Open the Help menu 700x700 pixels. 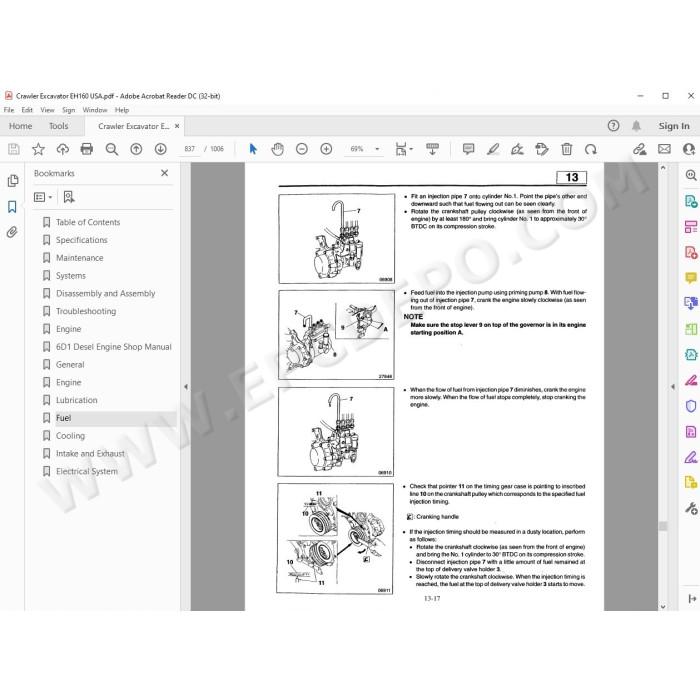point(122,110)
